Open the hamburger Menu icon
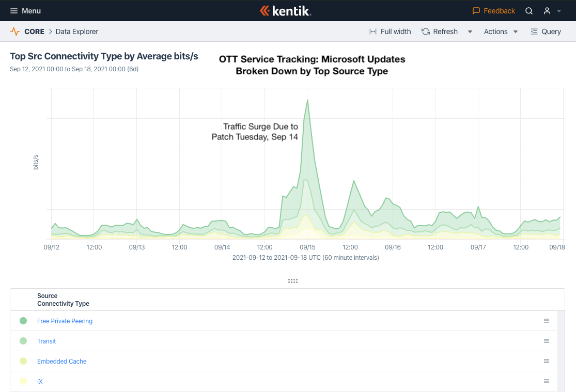The image size is (576, 392). (x=14, y=11)
